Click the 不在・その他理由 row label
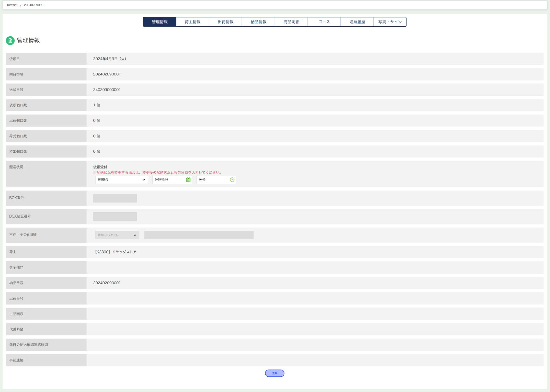Viewport: 550px width, 392px height. (x=23, y=235)
